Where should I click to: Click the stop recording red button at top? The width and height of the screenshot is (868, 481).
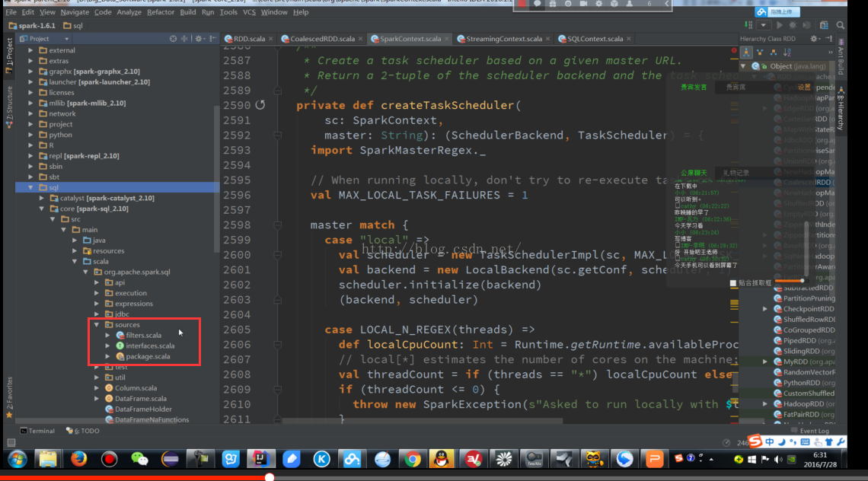pyautogui.click(x=522, y=4)
